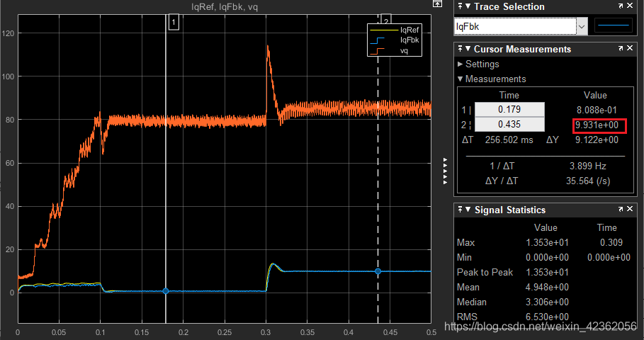Pin the Signal Statistics panel to the top
644x340 pixels.
click(460, 210)
